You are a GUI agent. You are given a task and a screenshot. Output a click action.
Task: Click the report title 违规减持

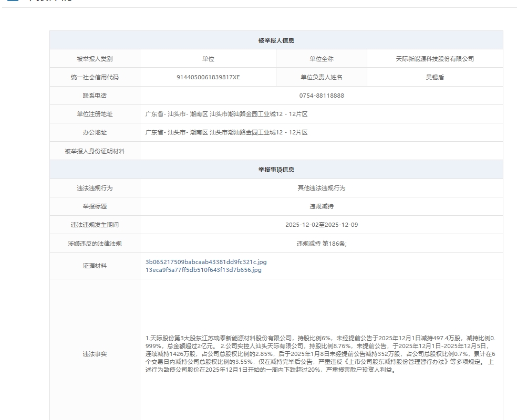tap(322, 206)
